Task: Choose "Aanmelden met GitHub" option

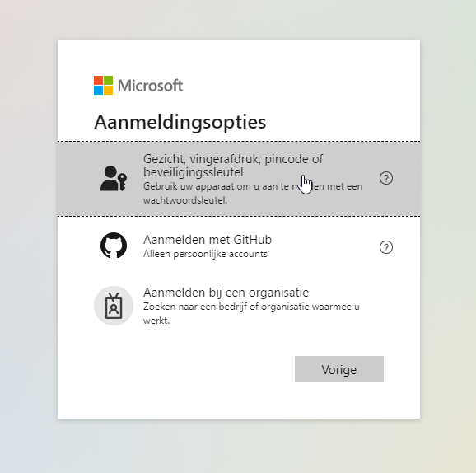Action: (239, 246)
